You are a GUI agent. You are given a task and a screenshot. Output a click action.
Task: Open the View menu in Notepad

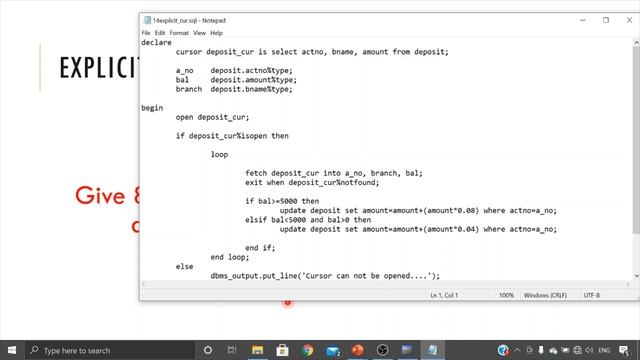(x=199, y=33)
